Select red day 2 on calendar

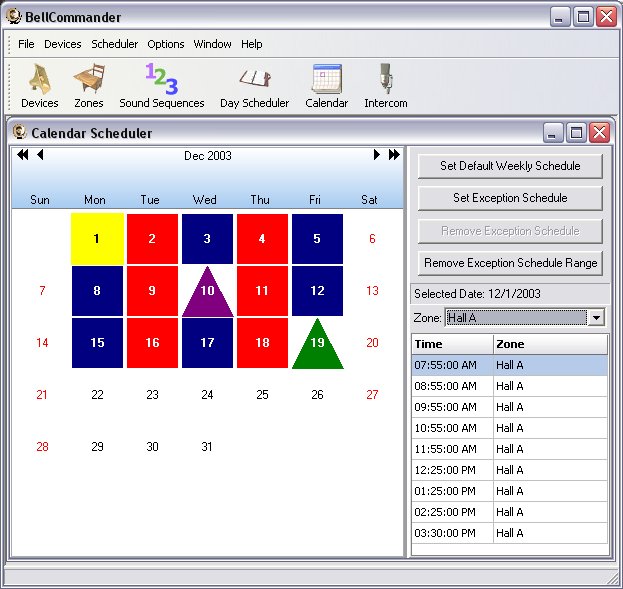click(x=152, y=238)
